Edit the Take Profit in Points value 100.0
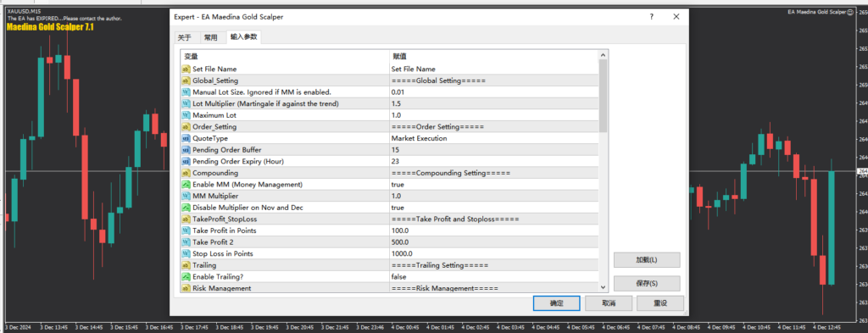The height and width of the screenshot is (333, 868). pyautogui.click(x=494, y=230)
